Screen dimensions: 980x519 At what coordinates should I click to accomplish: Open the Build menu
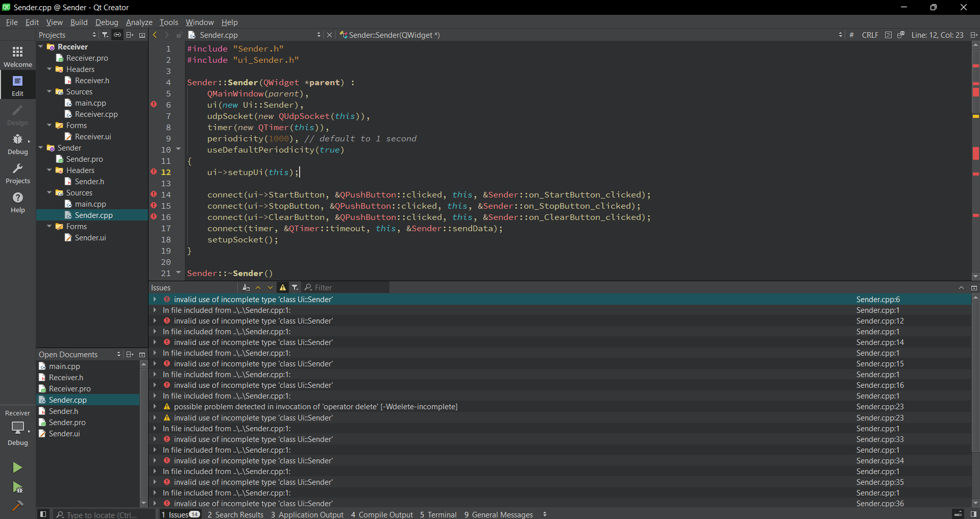click(79, 22)
